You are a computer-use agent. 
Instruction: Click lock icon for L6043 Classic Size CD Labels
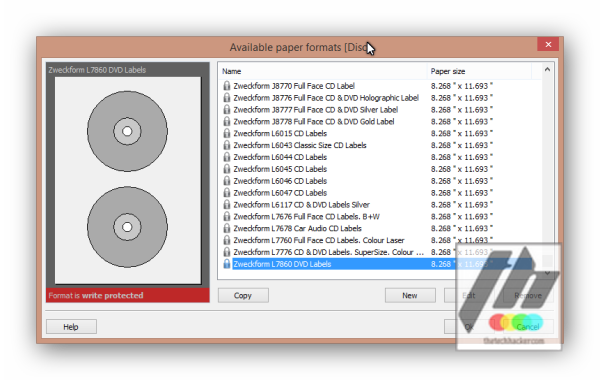(227, 145)
